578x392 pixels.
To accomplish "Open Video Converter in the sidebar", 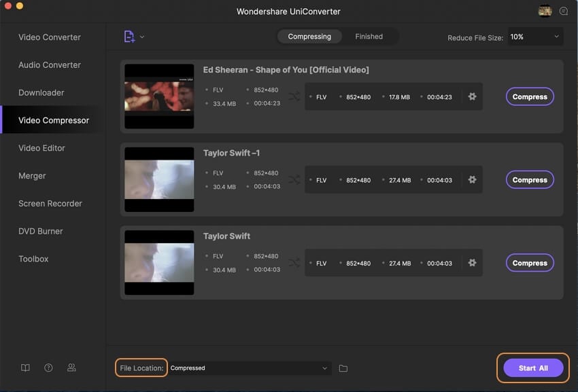I will (x=50, y=37).
